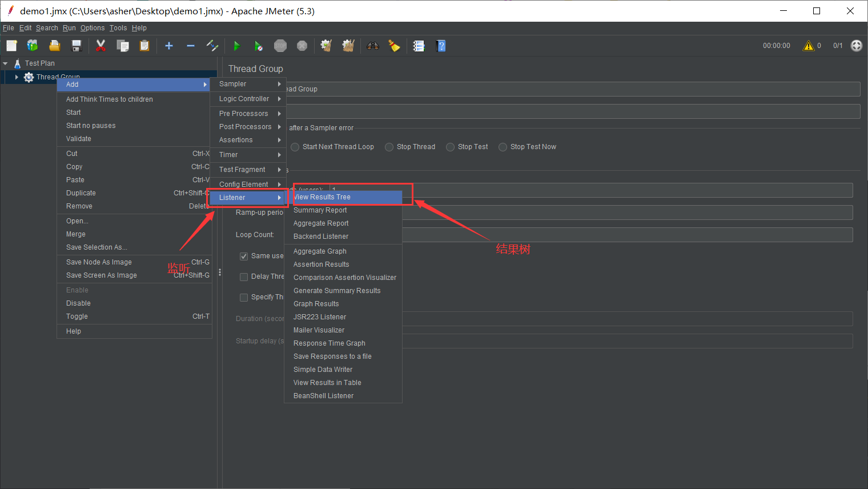Select the Stop Thread radio button
The image size is (868, 489).
[389, 147]
